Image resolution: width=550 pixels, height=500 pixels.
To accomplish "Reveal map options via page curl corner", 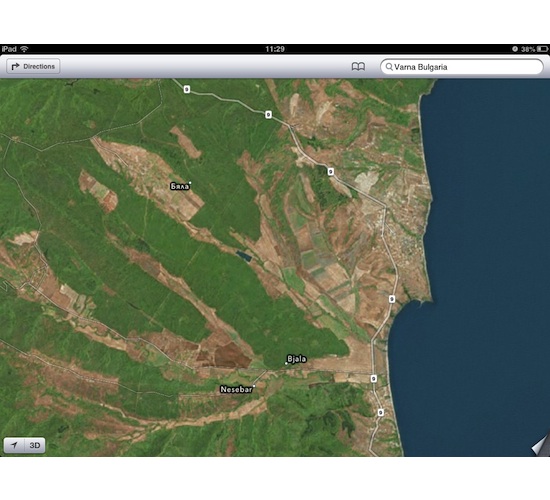I will coord(541,445).
